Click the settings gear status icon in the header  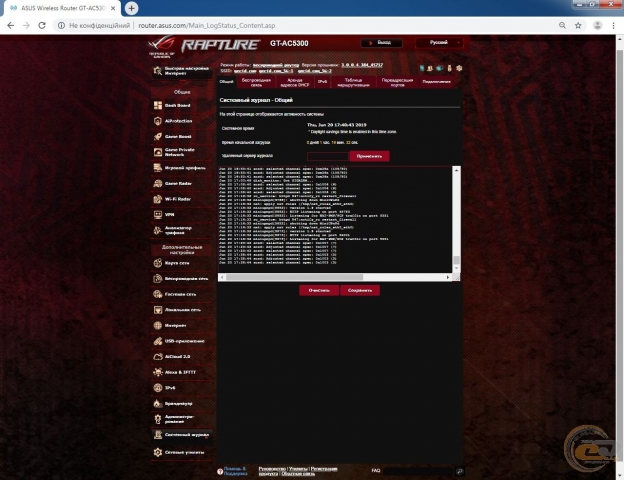tap(459, 68)
